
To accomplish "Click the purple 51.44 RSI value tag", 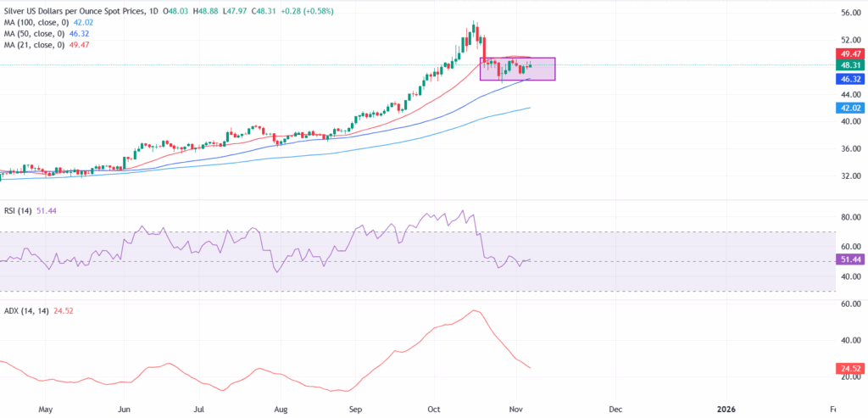I will (x=849, y=260).
